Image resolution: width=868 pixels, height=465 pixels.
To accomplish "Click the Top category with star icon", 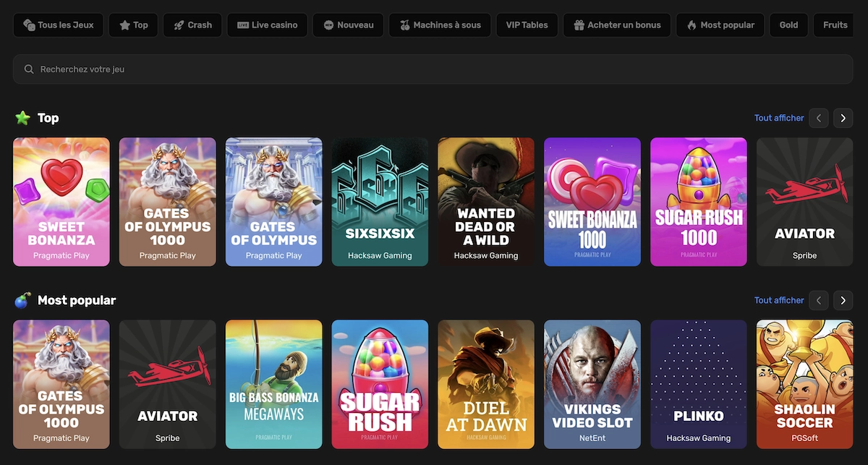I will click(x=133, y=25).
